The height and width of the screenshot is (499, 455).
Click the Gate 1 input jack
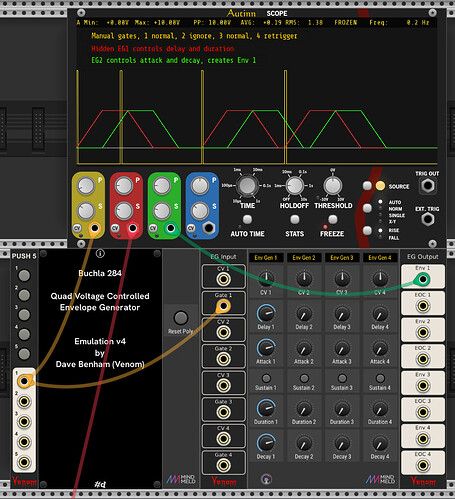click(223, 306)
